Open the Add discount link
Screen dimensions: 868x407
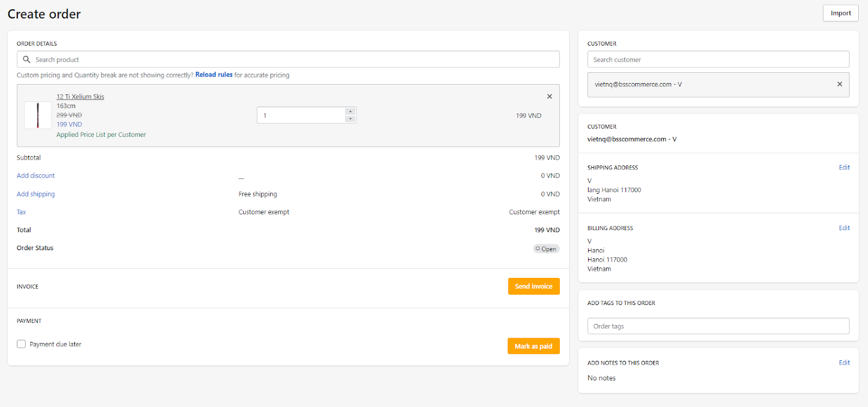pos(36,176)
